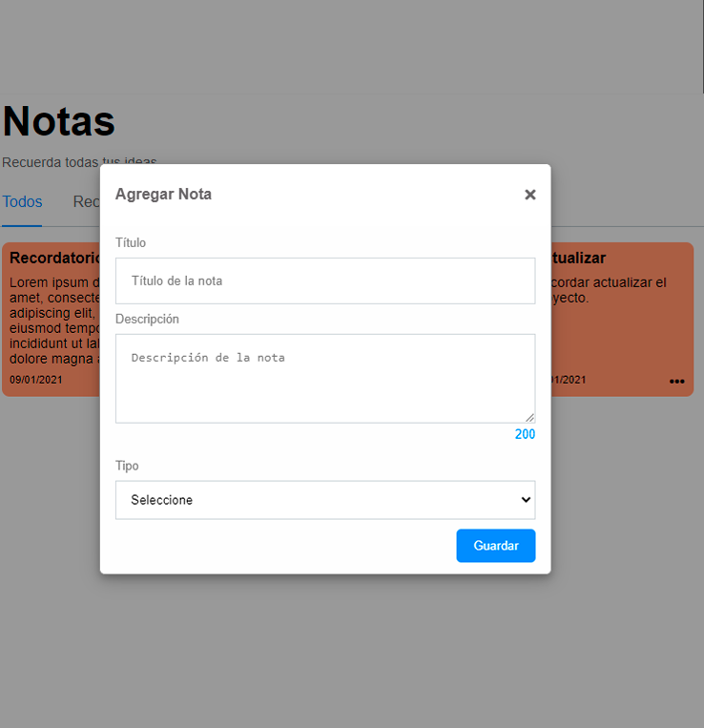Select the Recordatorio note card title
This screenshot has height=728, width=704.
[x=54, y=259]
